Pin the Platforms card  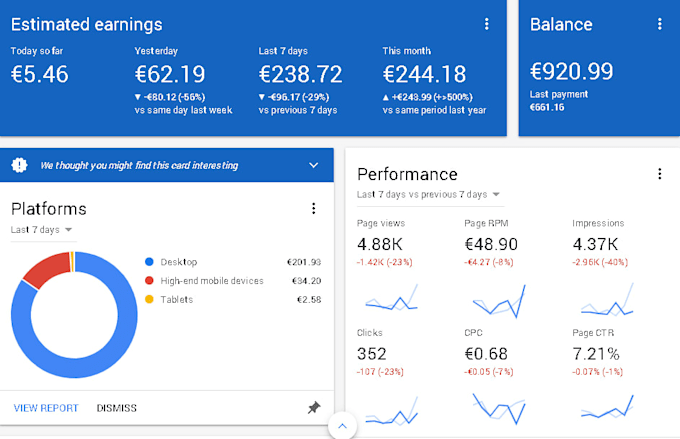[x=313, y=408]
